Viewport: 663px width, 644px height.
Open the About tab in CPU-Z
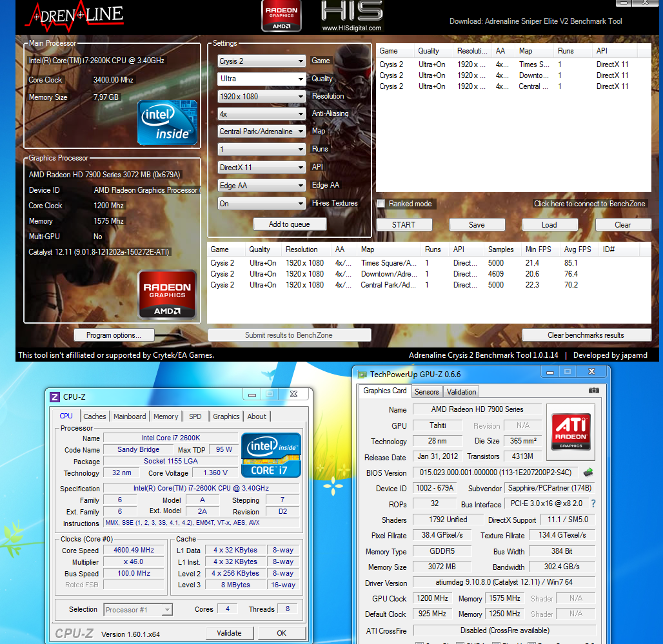coord(257,416)
